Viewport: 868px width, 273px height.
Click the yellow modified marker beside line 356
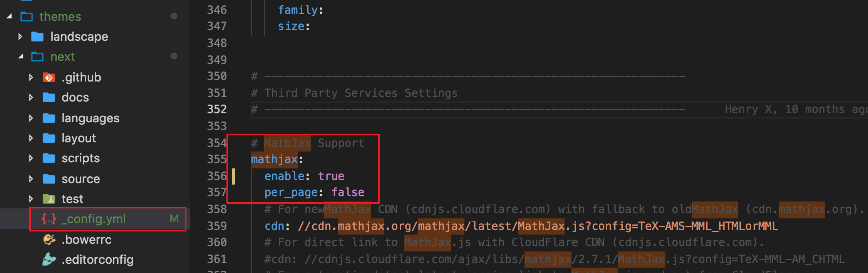pos(233,176)
